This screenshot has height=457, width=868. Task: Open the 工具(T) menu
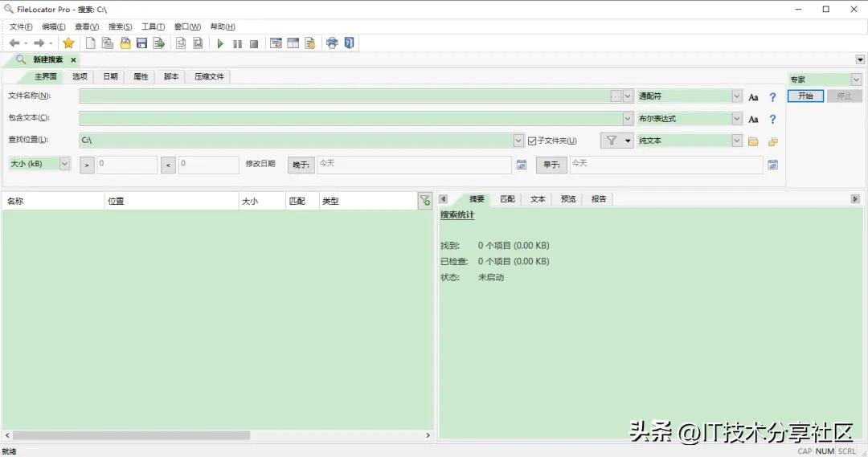154,27
